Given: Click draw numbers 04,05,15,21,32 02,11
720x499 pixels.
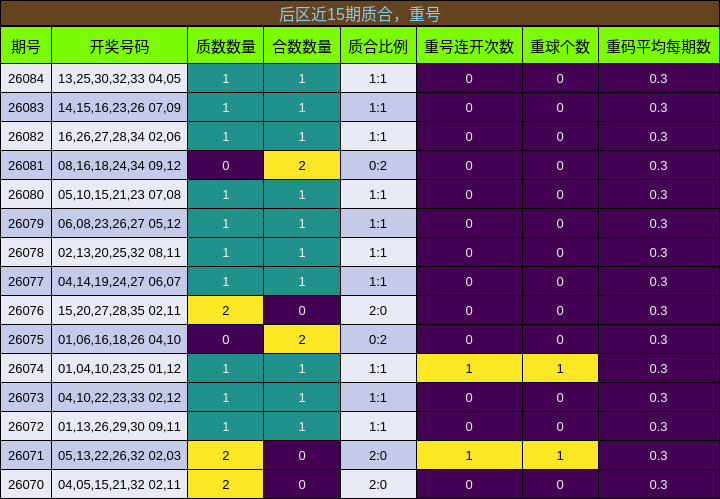Looking at the screenshot, I should [119, 484].
